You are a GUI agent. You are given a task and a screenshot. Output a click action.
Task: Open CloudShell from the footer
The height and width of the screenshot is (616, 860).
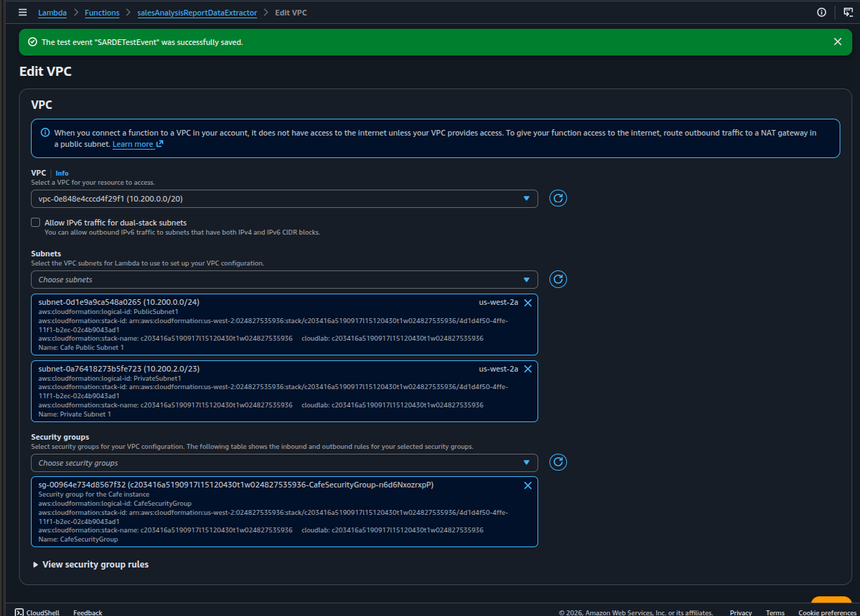(43, 612)
